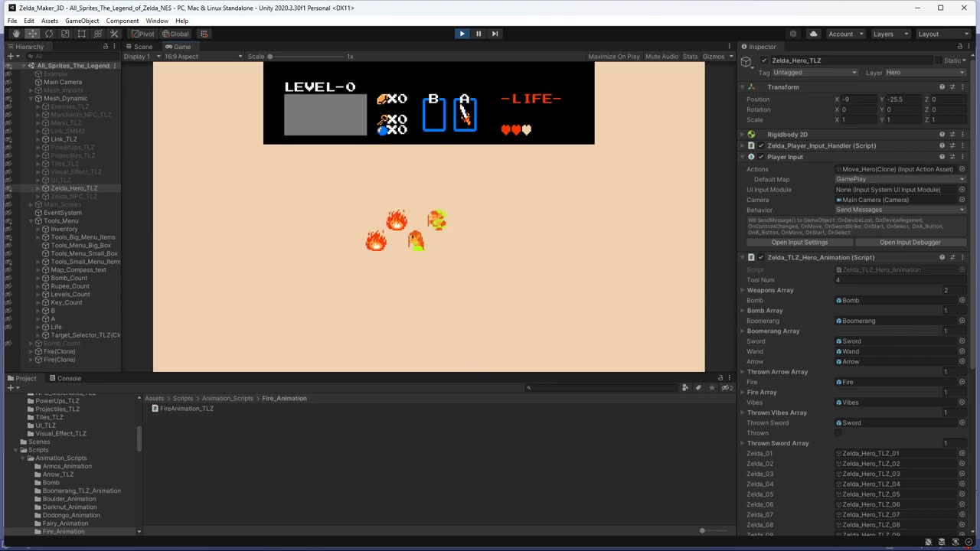
Task: Lock the Hierarchy panel
Action: tap(106, 47)
